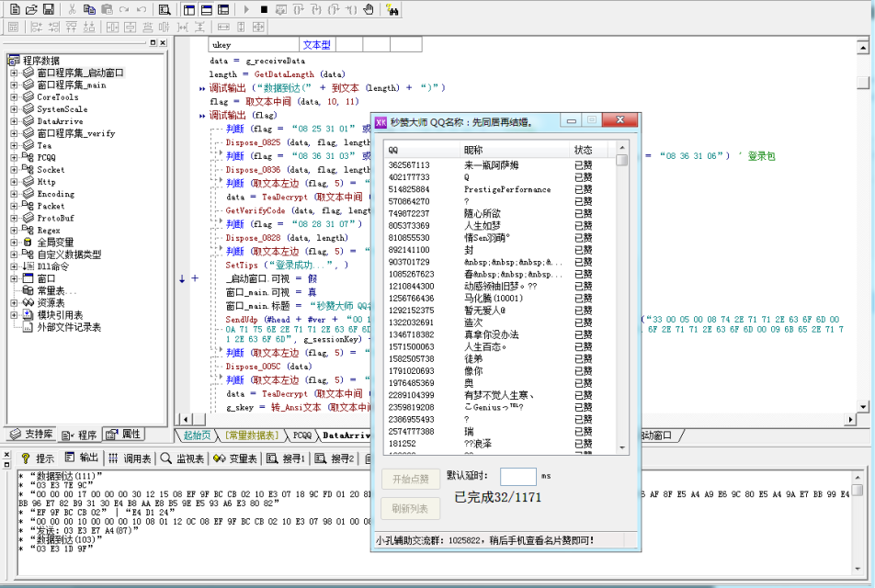
Task: Expand the 窗口程序集_main tree node
Action: [x=14, y=85]
